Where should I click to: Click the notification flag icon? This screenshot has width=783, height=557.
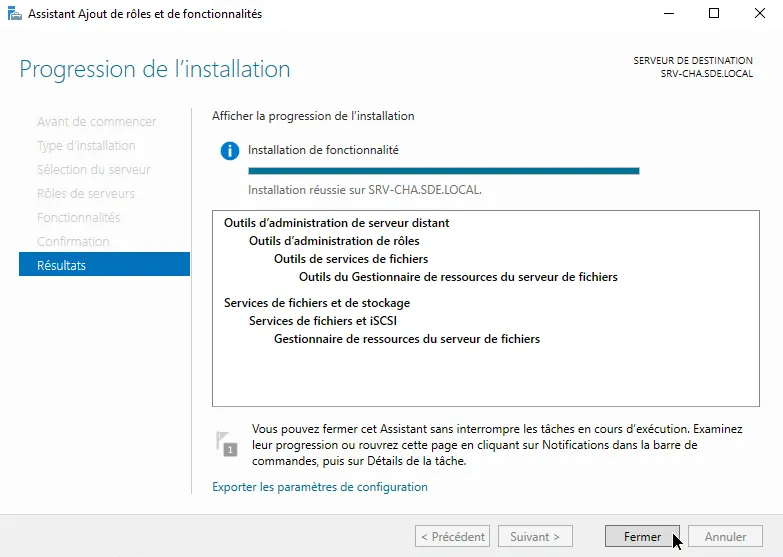[x=226, y=443]
